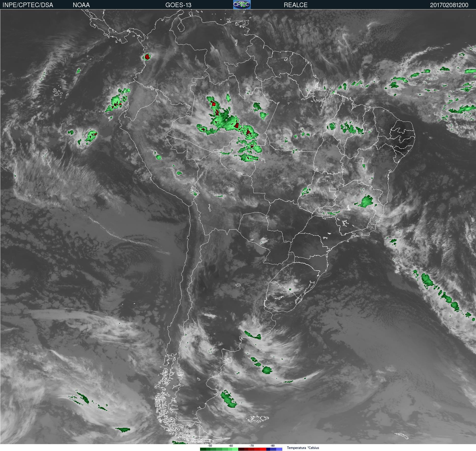Click the INPE/CPTEC/DSA header label
This screenshot has width=476, height=451.
click(x=28, y=5)
